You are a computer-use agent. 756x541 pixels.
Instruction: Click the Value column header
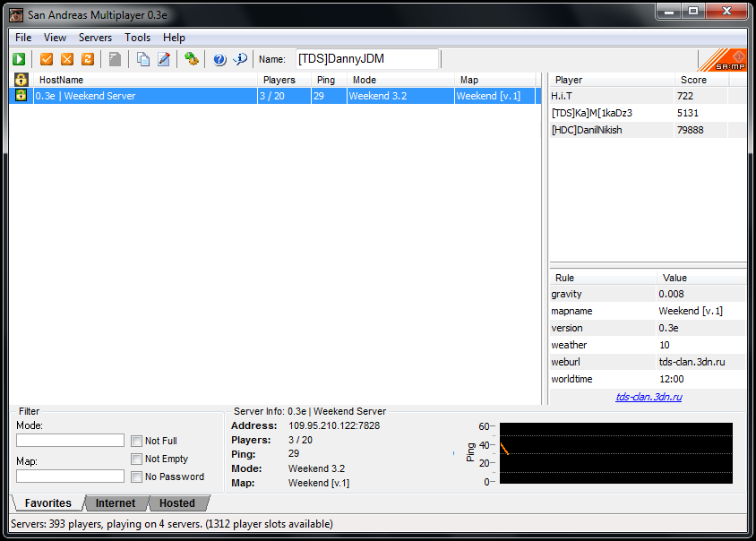point(701,278)
